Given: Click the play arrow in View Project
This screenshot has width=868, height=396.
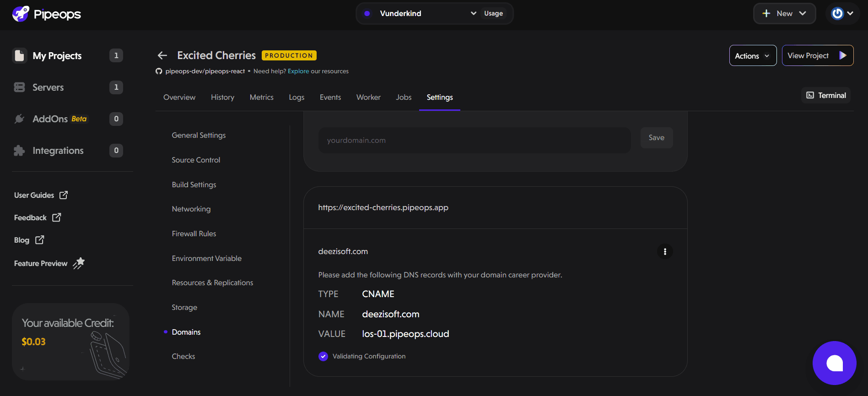Looking at the screenshot, I should coord(842,55).
